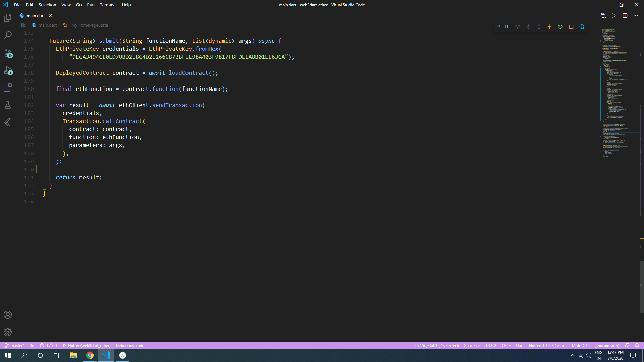This screenshot has height=362, width=644.
Task: Expand the _MyHomePageState breadcrumb
Action: pyautogui.click(x=89, y=25)
